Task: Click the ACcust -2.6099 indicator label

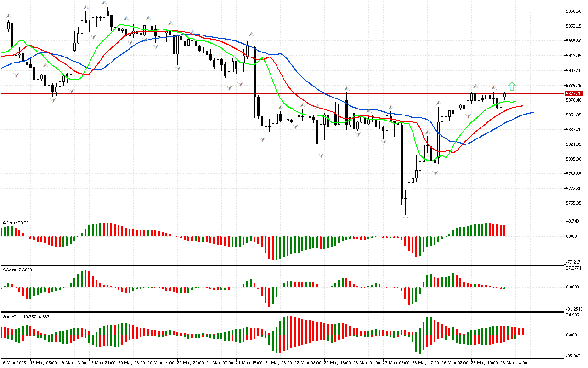Action: pyautogui.click(x=17, y=270)
